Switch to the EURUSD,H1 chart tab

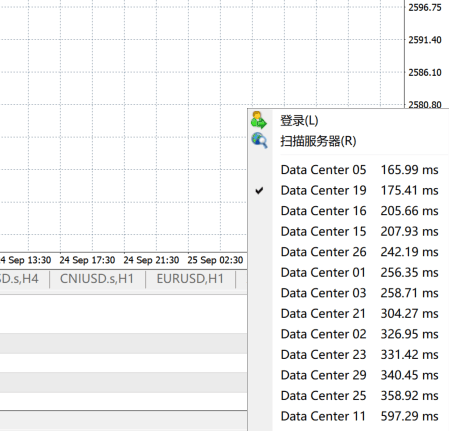pos(190,279)
